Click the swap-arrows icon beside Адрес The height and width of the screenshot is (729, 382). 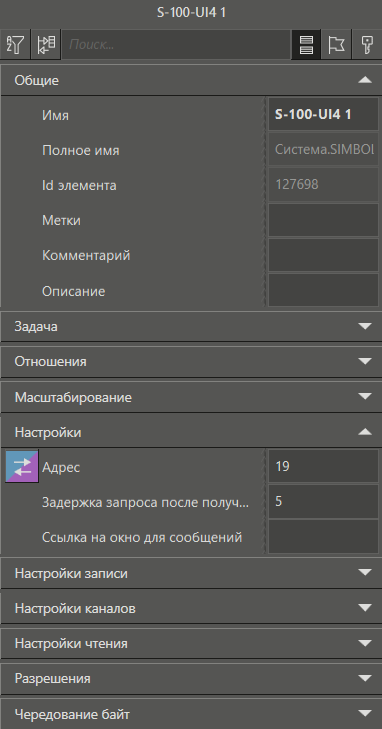(22, 466)
